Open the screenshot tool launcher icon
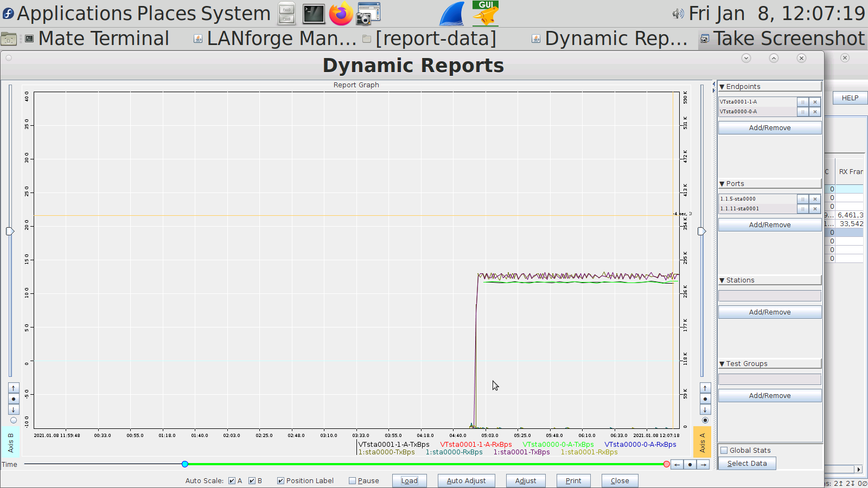Viewport: 868px width, 488px height. click(368, 14)
